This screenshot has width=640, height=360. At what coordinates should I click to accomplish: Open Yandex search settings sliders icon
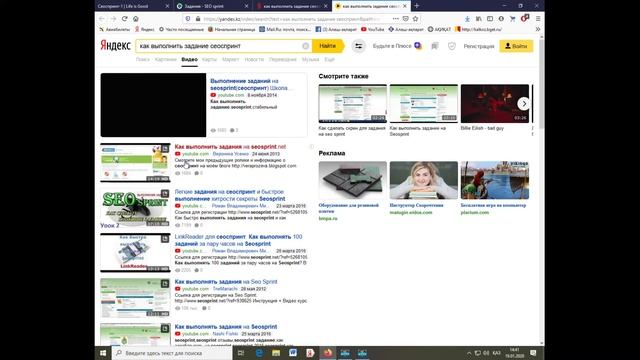tap(358, 46)
